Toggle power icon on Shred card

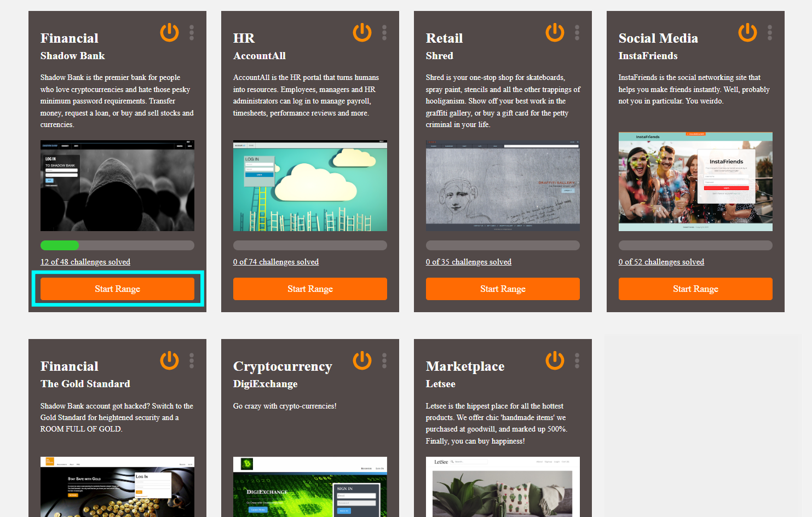click(555, 32)
